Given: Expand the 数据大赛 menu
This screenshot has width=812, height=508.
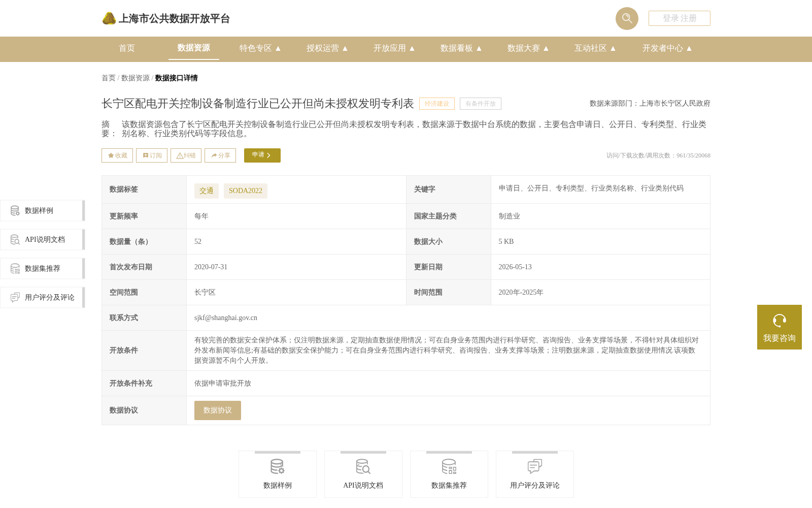Looking at the screenshot, I should [528, 48].
